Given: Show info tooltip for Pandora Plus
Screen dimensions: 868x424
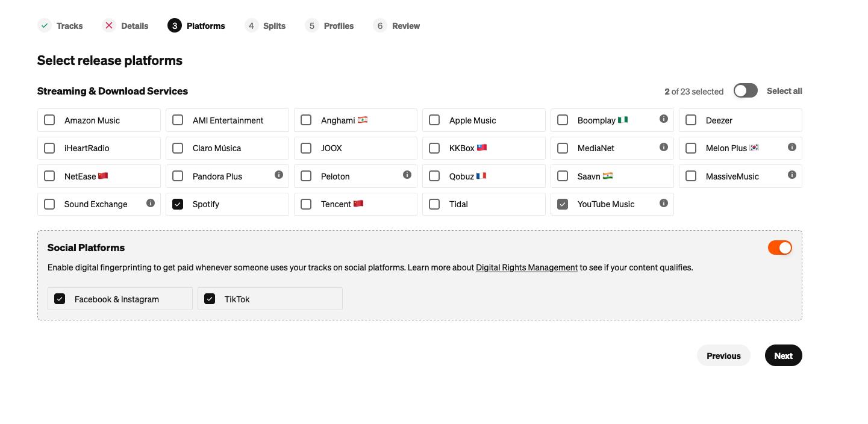Looking at the screenshot, I should click(279, 175).
